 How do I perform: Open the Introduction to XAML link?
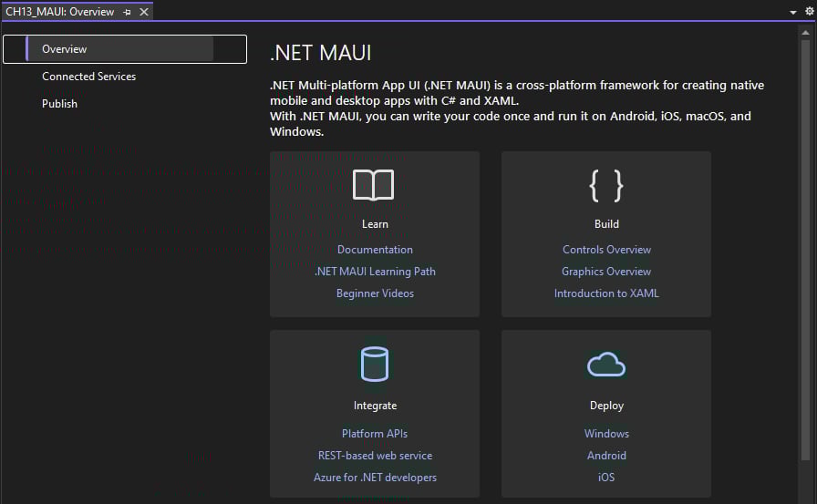[x=606, y=293]
